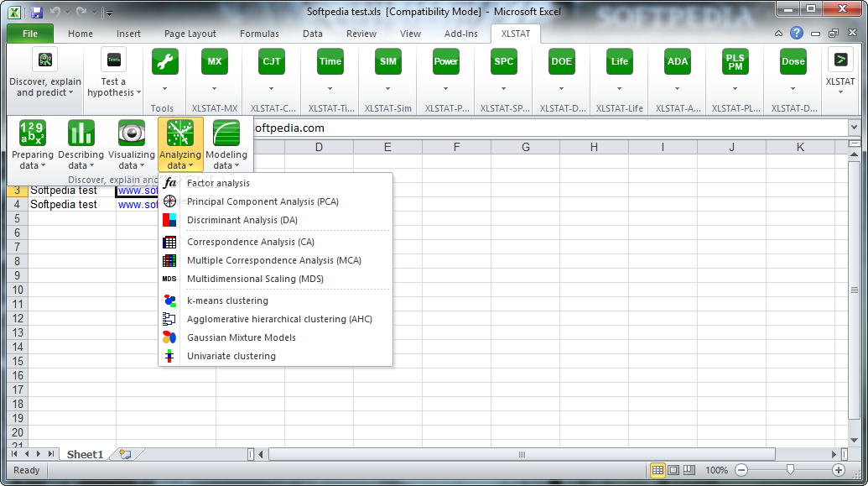Select Multiple Correspondence Analysis (MCA)

pos(276,260)
